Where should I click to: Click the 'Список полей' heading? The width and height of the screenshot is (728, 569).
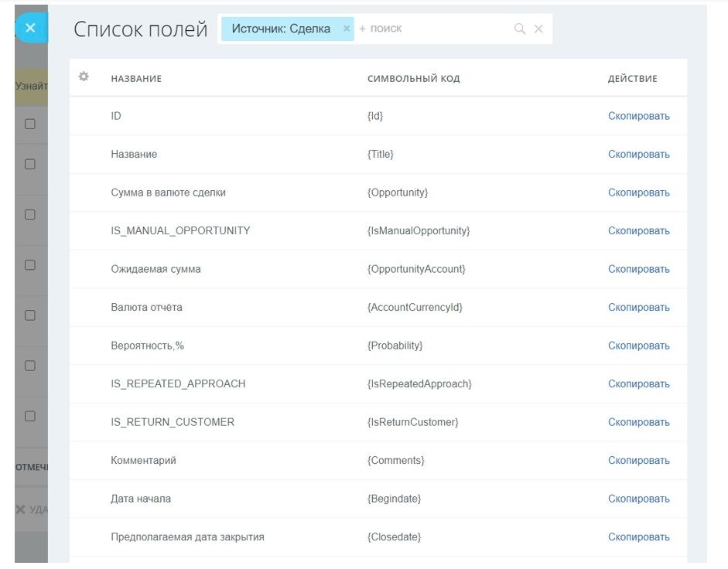click(x=140, y=29)
